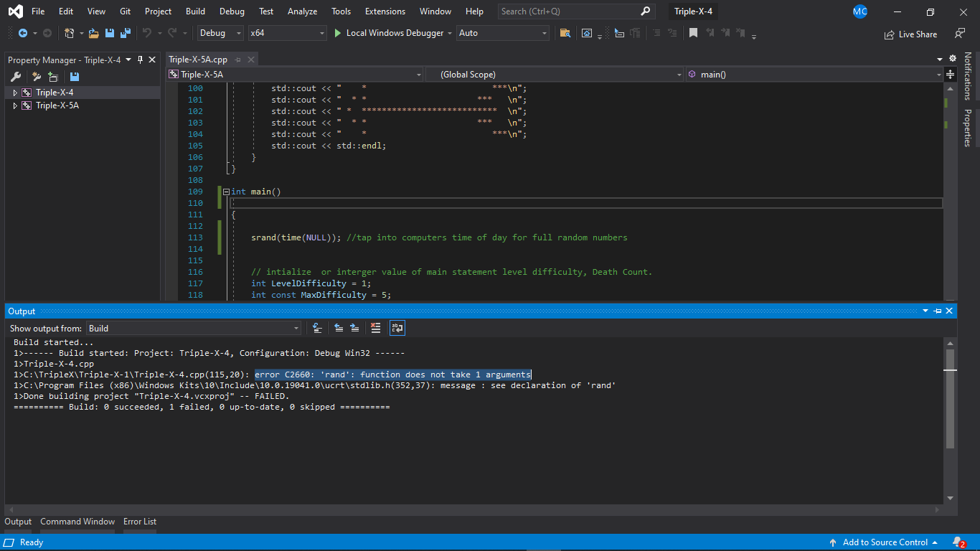Go to next message in Output
Screen dimensions: 980x551
[354, 328]
